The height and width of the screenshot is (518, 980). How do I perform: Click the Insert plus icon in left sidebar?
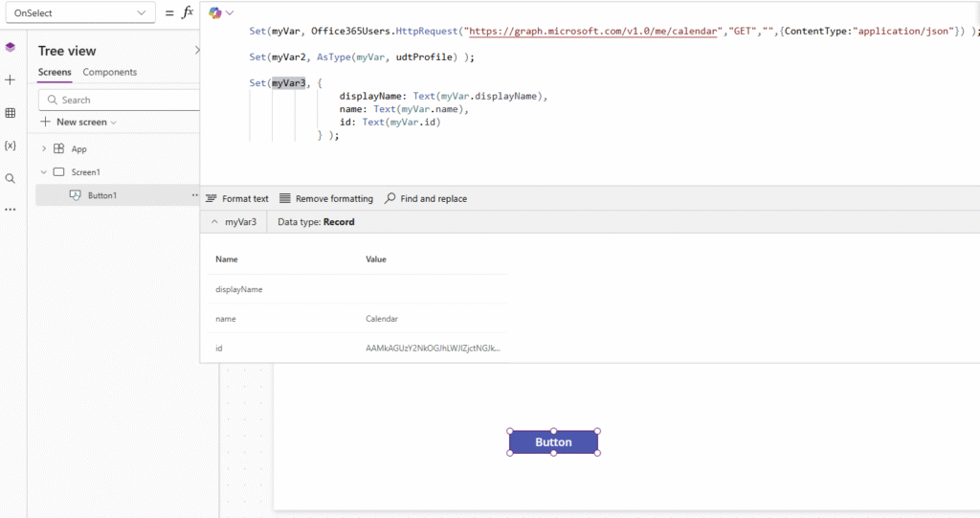click(x=10, y=80)
